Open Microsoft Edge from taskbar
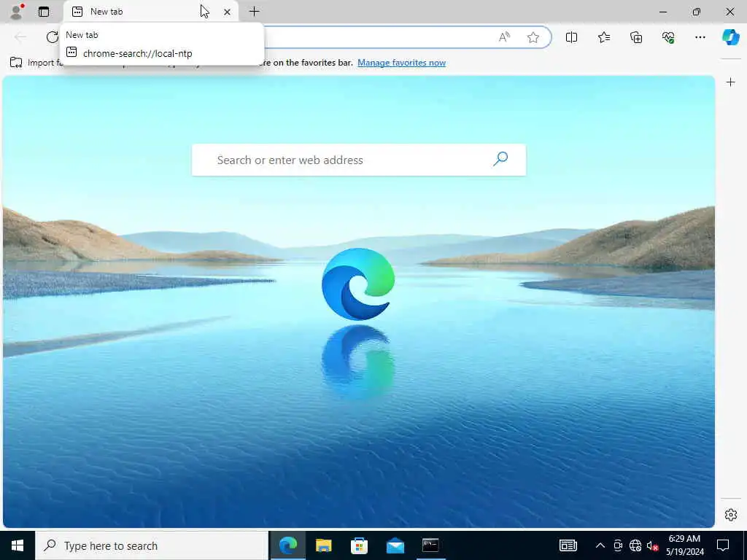The width and height of the screenshot is (747, 560). 287,545
